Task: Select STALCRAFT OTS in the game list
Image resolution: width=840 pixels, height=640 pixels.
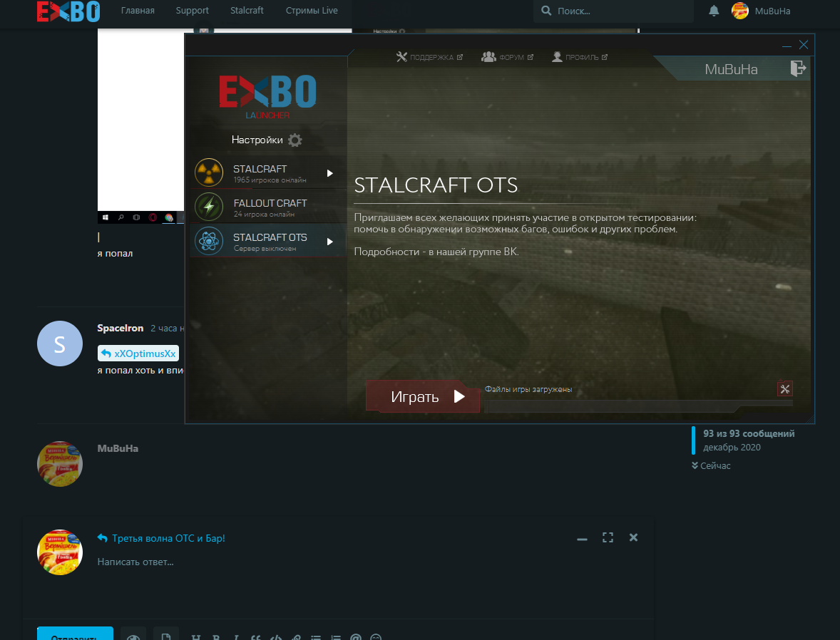Action: tap(268, 241)
